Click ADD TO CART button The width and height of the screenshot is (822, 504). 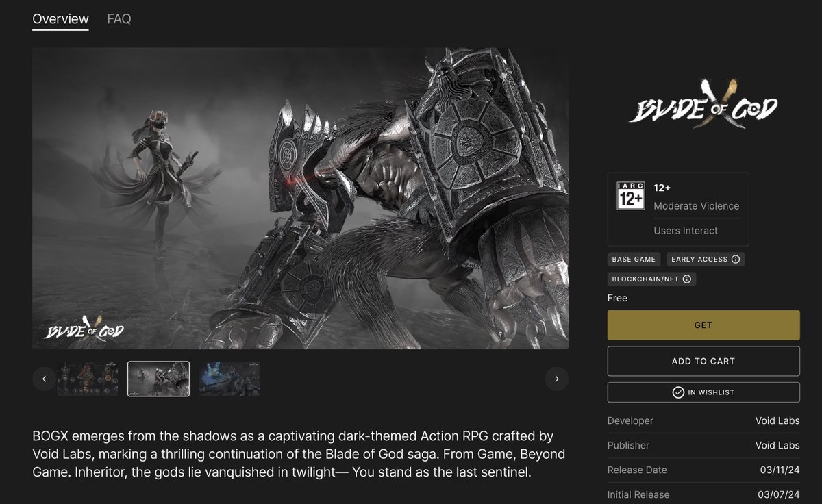point(703,361)
